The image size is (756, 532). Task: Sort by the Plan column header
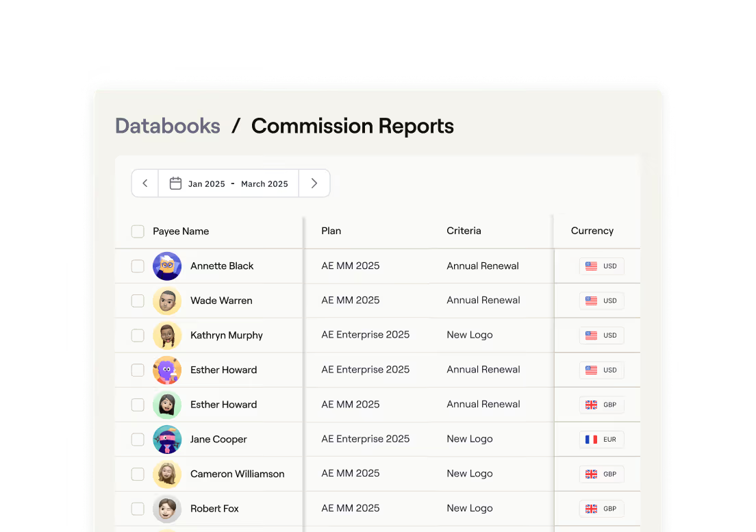pos(331,231)
